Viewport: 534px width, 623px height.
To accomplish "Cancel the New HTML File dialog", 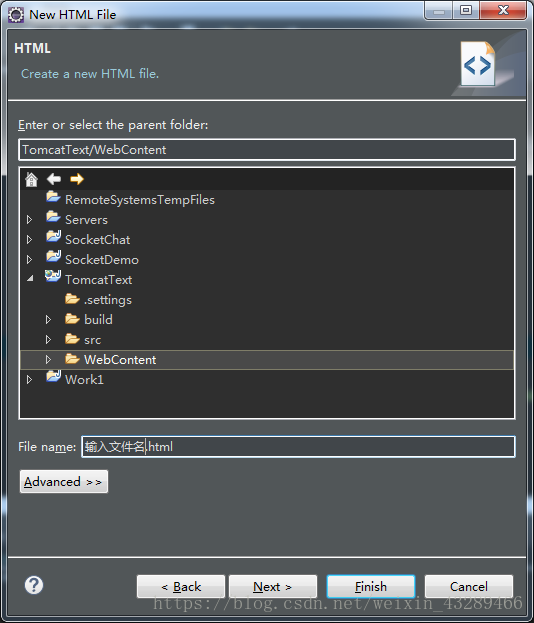I will [x=469, y=586].
